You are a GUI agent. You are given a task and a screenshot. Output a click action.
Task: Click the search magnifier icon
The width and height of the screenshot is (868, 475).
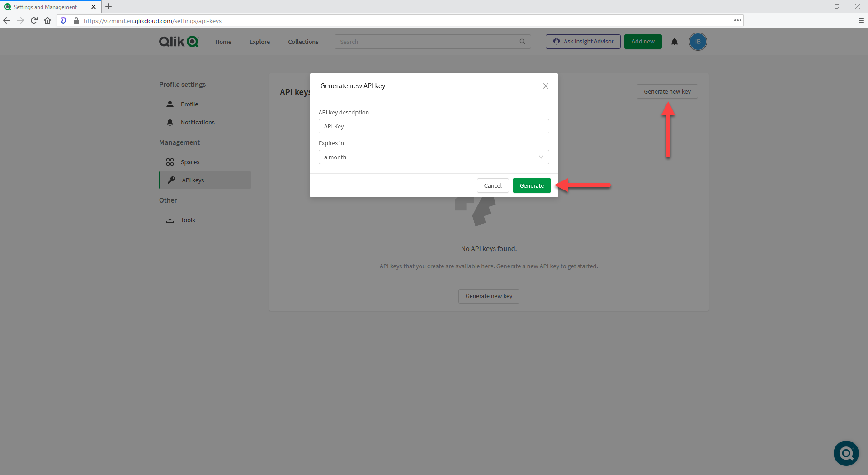[x=522, y=42]
